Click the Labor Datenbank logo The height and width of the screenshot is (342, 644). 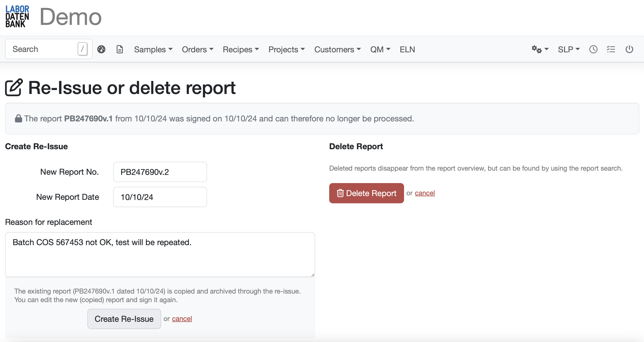coord(17,17)
